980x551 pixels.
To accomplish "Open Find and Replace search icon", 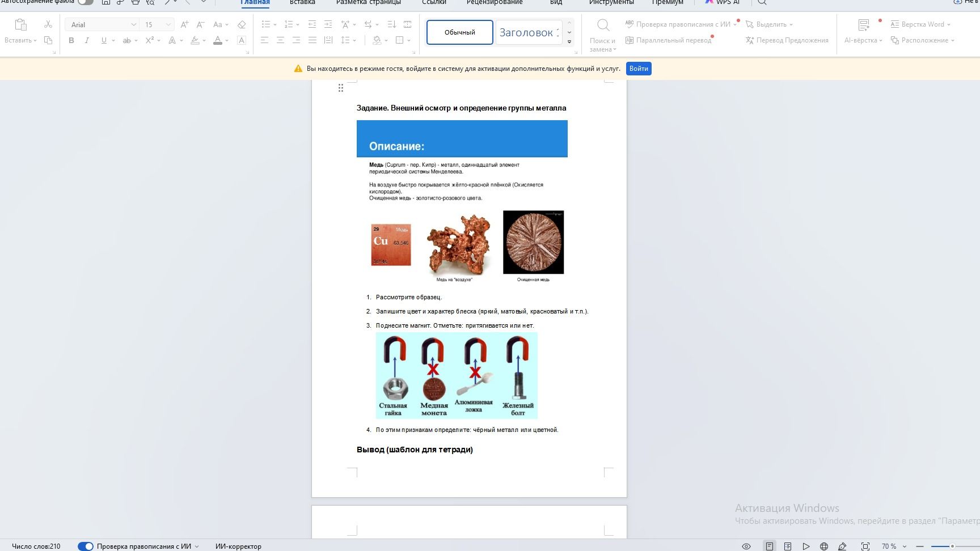I will (603, 25).
